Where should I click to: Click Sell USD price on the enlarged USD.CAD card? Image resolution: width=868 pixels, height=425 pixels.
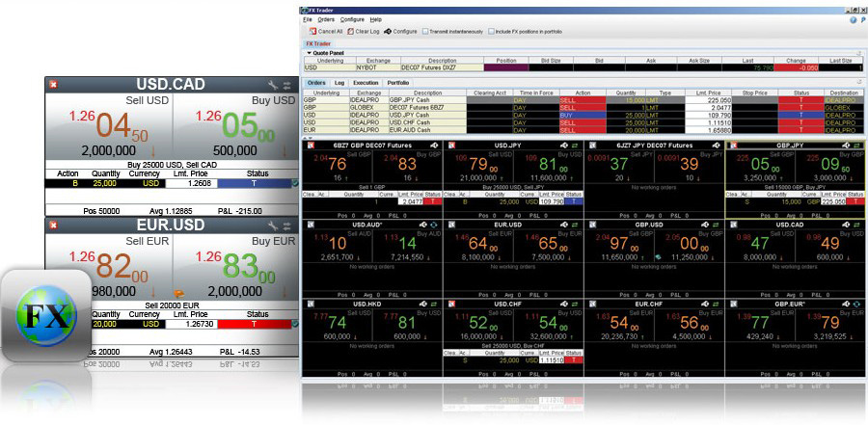109,126
